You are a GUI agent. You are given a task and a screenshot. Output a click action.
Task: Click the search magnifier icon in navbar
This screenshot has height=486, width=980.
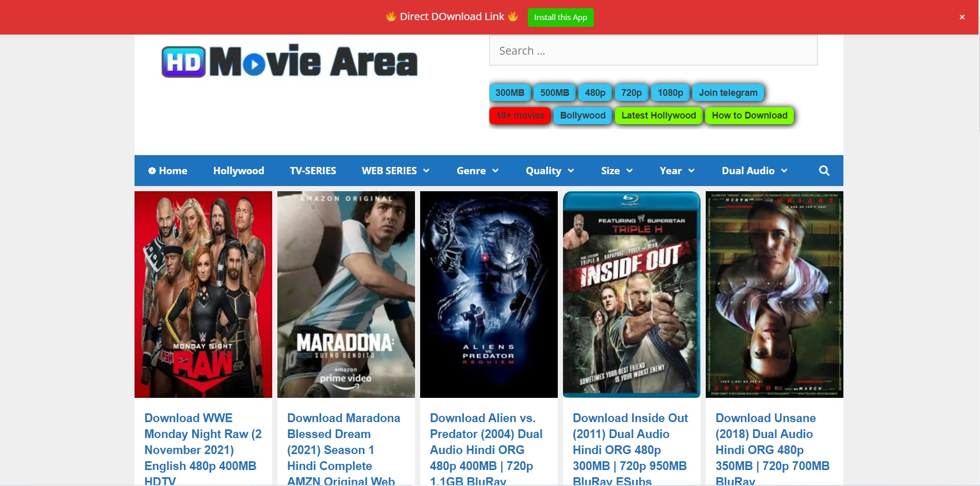coord(824,171)
